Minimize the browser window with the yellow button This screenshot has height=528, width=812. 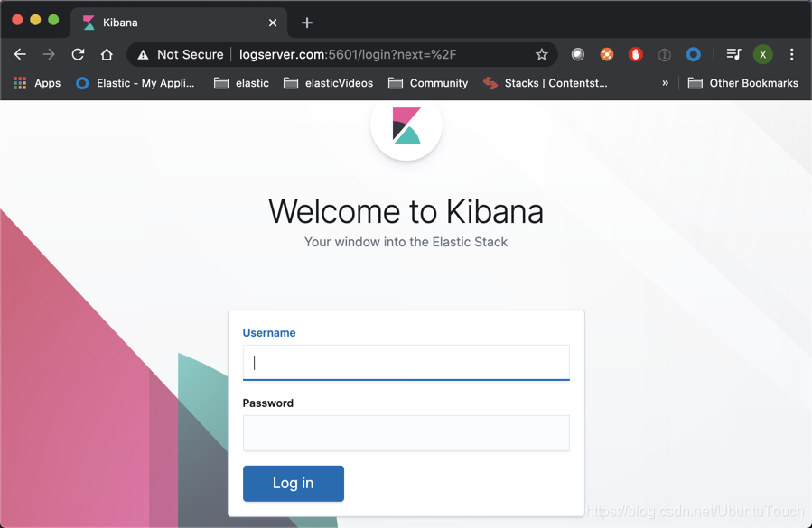click(x=35, y=20)
